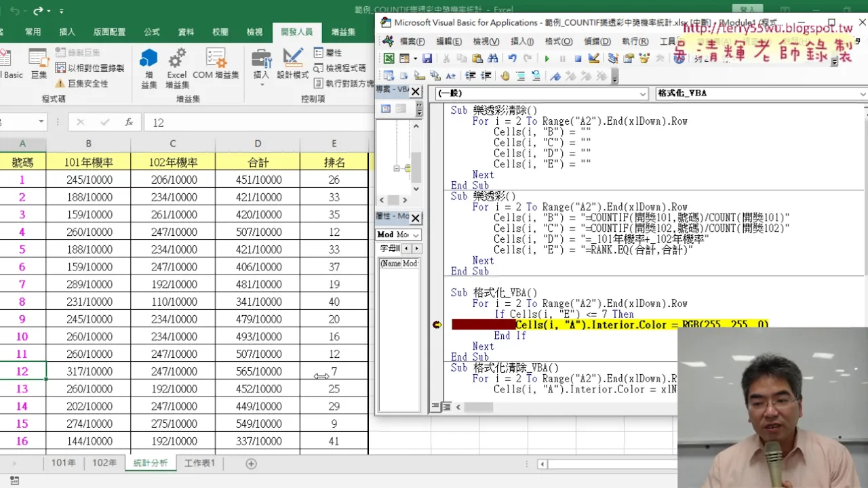868x488 pixels.
Task: Click the Indent icon in VBA Edit toolbar
Action: 470,76
